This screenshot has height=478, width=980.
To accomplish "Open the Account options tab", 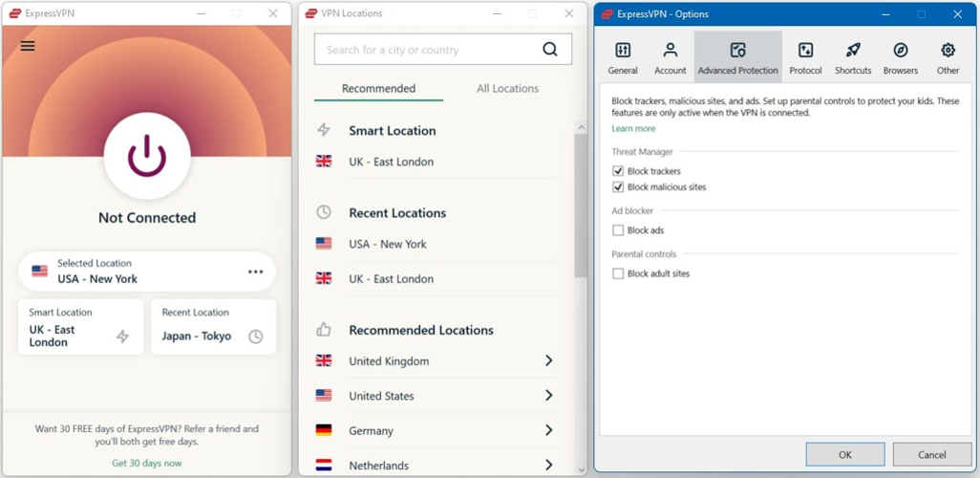I will tap(670, 57).
